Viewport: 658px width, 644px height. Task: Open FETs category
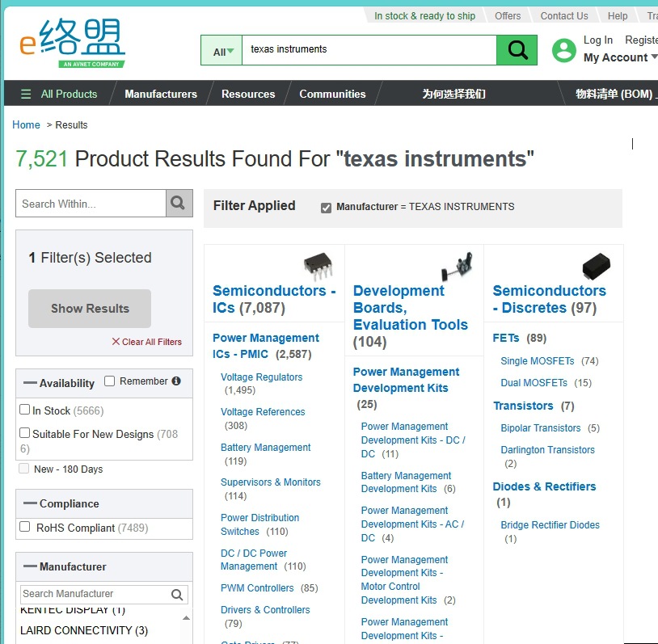point(506,338)
